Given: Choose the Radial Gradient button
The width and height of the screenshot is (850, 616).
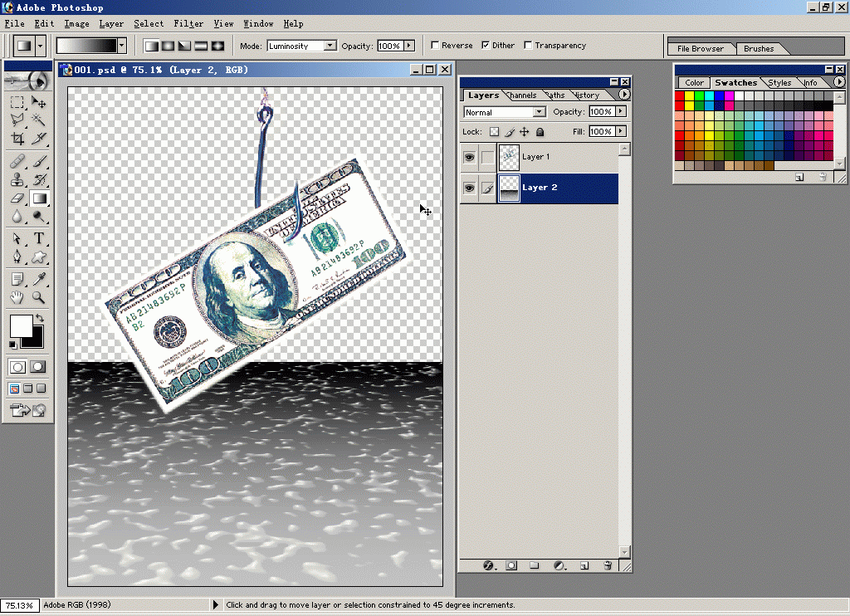Looking at the screenshot, I should point(168,46).
